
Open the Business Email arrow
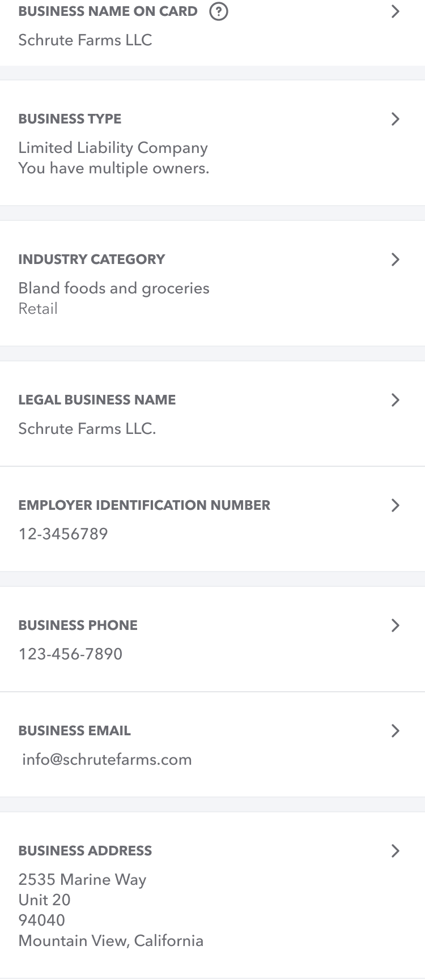396,731
